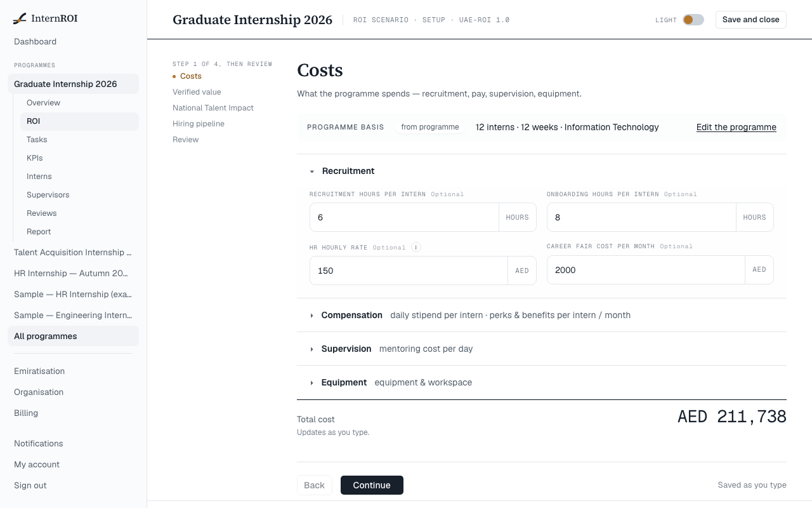
Task: Click the Continue button
Action: click(x=372, y=485)
